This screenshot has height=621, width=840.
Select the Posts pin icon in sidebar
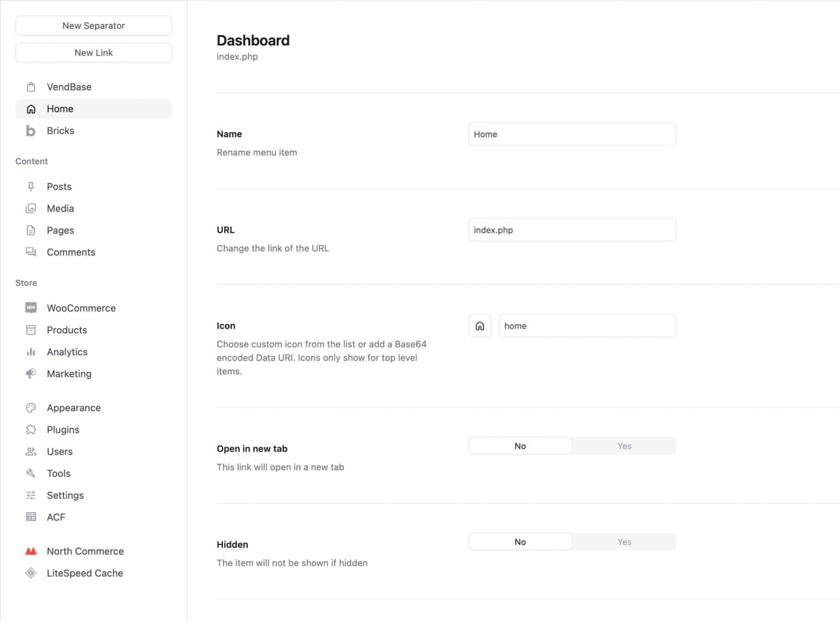[31, 186]
